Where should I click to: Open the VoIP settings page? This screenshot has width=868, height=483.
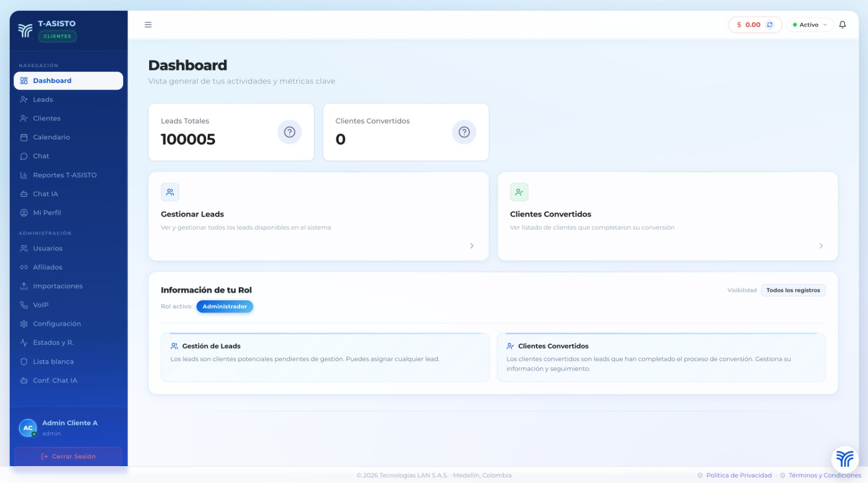click(68, 305)
